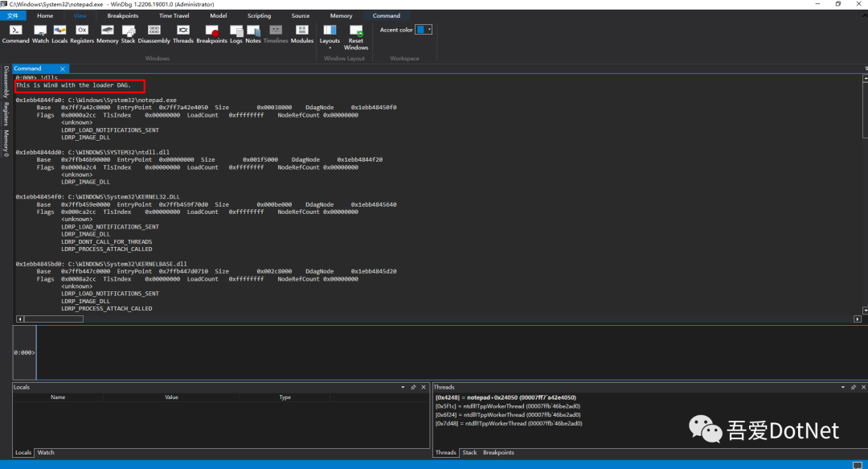Select thread 0x7d48 TppWorkerThread
Viewport: 868px width, 469px height.
tap(508, 423)
